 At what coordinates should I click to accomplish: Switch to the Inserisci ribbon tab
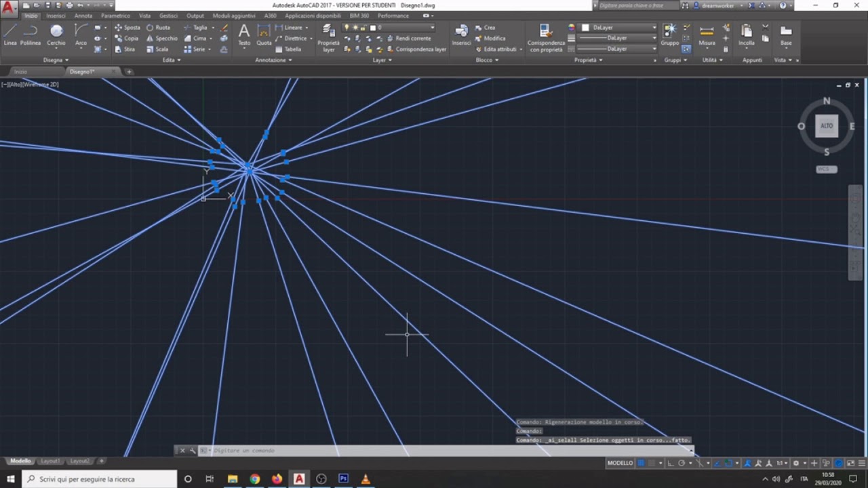(56, 16)
